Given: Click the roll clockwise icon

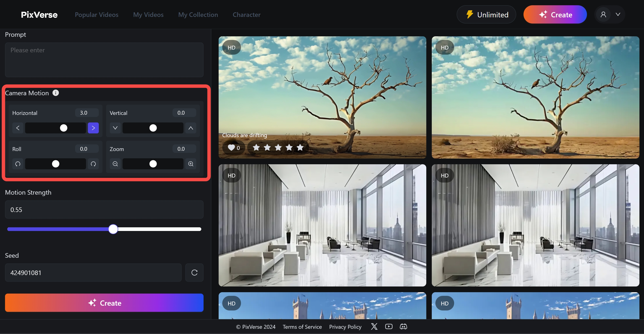Looking at the screenshot, I should (x=93, y=164).
